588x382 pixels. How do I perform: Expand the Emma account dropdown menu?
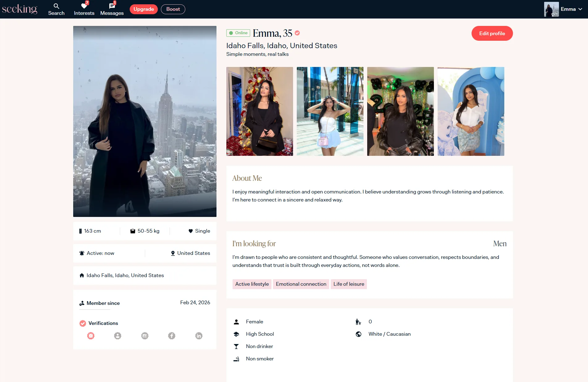(568, 9)
